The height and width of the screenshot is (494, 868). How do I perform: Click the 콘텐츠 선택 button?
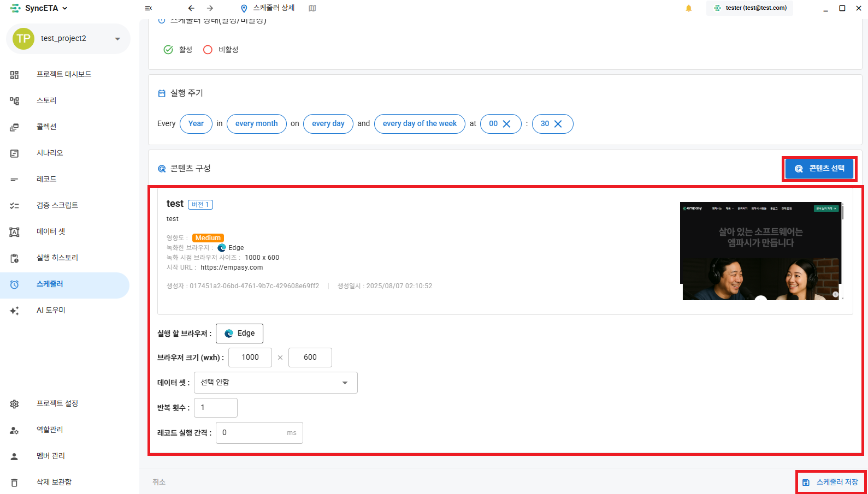coord(819,169)
